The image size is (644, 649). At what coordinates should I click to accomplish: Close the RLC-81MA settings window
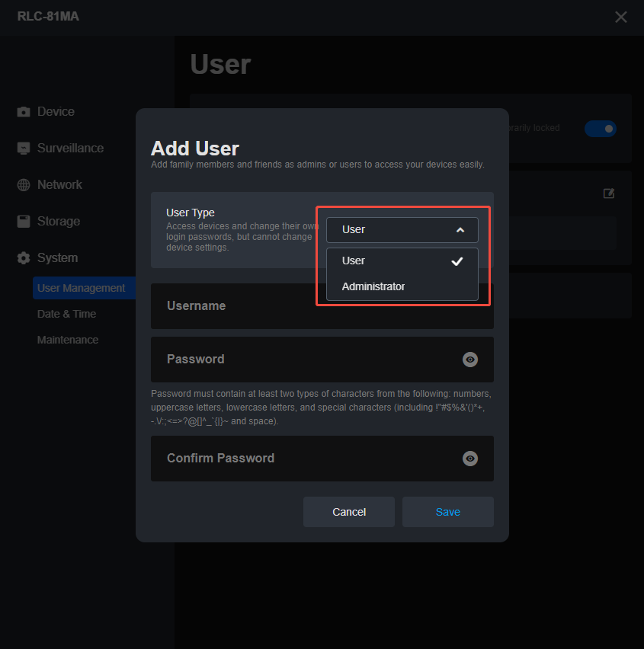coord(621,17)
